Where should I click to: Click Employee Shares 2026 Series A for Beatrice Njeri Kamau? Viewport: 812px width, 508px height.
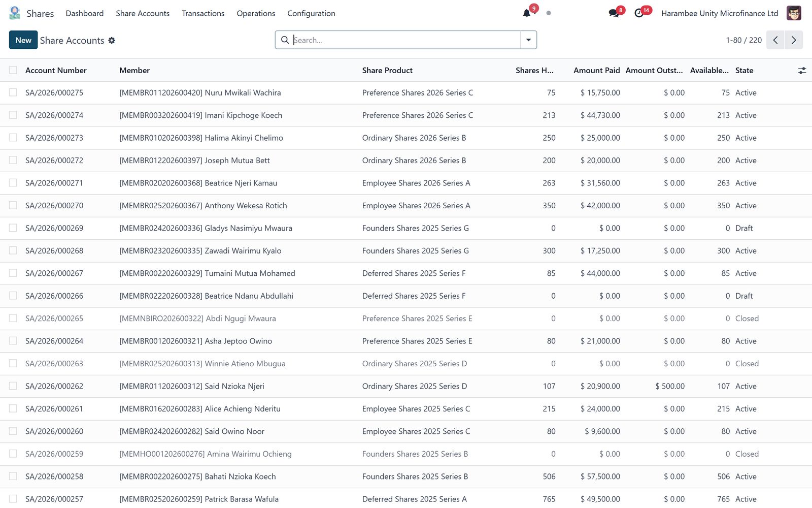coord(416,183)
